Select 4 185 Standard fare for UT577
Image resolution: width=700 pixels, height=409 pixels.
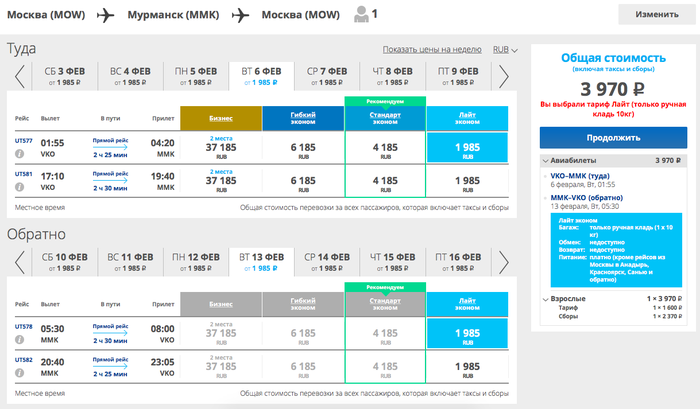(x=384, y=149)
